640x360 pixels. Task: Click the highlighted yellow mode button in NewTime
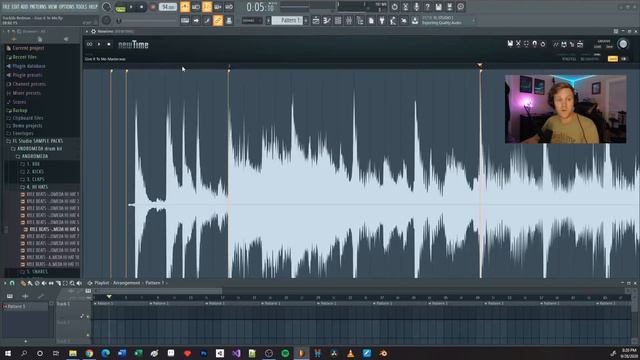(613, 59)
